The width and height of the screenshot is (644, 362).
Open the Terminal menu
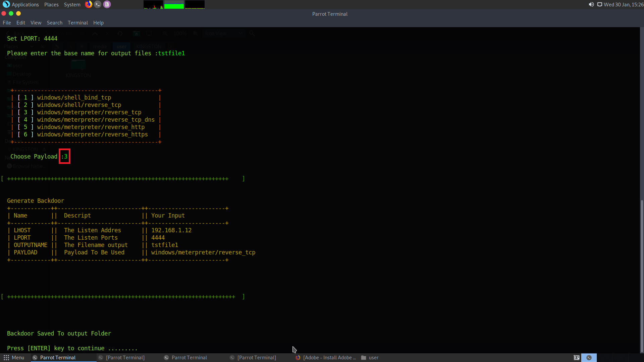tap(77, 22)
